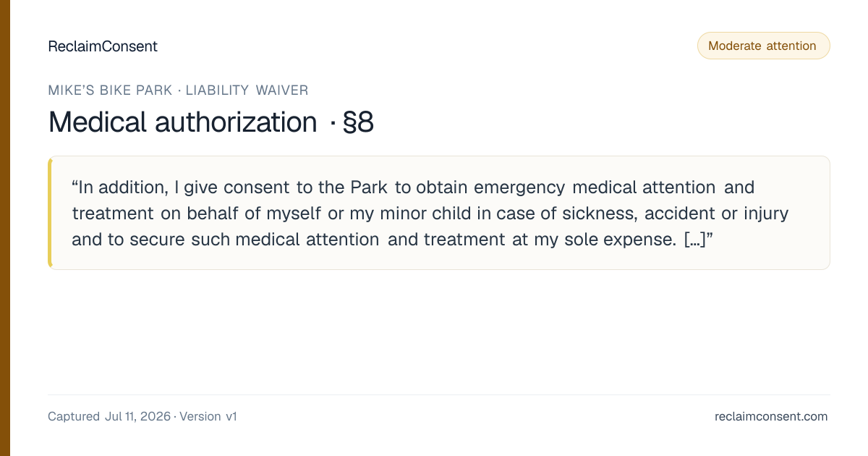Select the Moderate attention badge
The image size is (868, 456).
(x=763, y=46)
